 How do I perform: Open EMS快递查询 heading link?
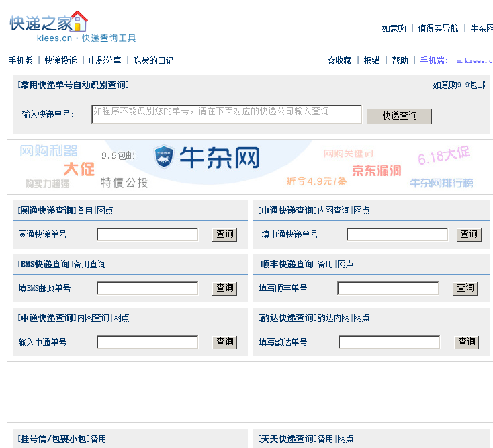[x=45, y=264]
